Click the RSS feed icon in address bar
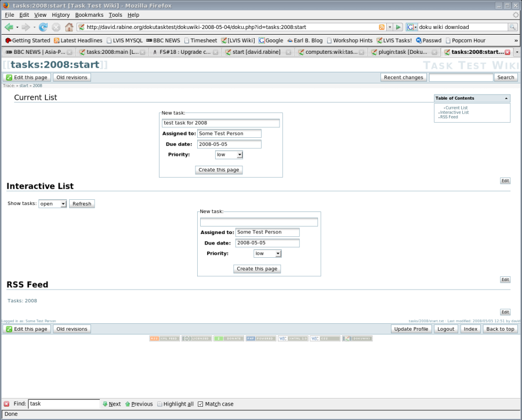Viewport: 522px width, 420px height. click(x=382, y=27)
